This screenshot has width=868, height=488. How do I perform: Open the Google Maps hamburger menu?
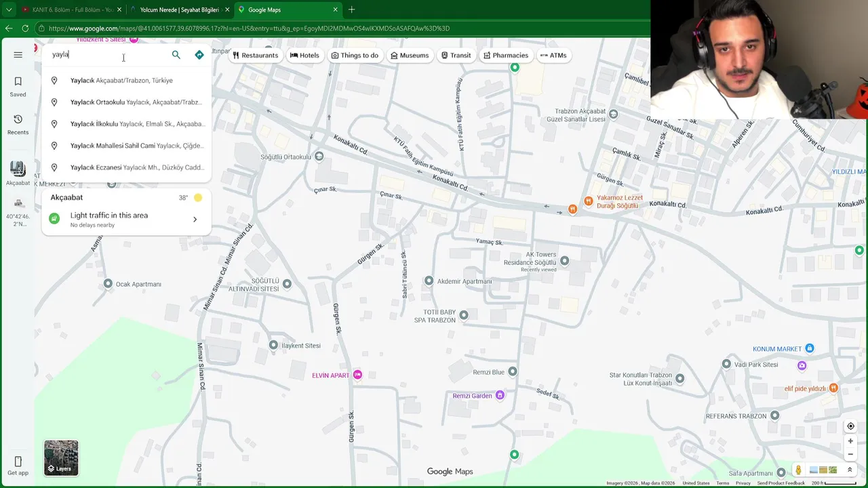click(x=18, y=55)
